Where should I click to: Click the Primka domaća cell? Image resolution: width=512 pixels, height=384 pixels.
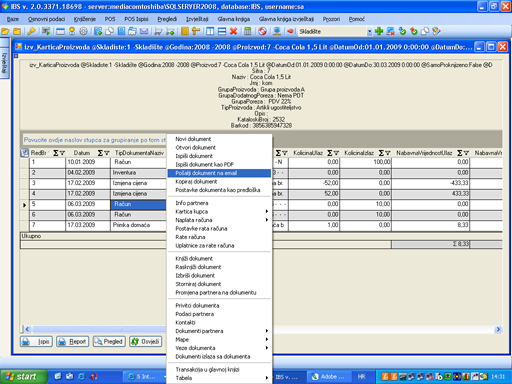pos(138,225)
